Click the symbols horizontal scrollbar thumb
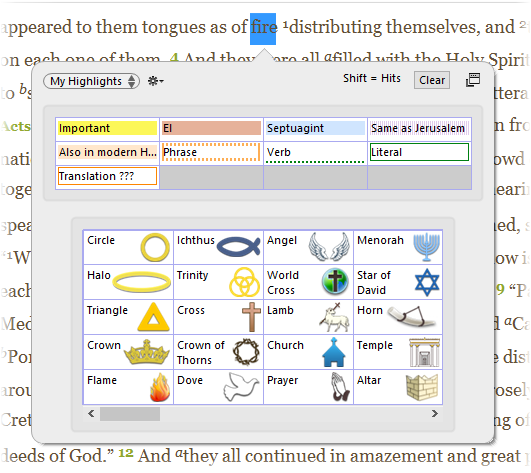The width and height of the screenshot is (531, 473). coord(130,414)
